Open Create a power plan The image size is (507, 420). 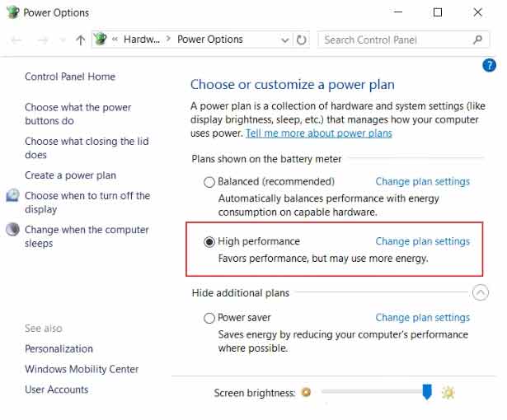(x=70, y=175)
